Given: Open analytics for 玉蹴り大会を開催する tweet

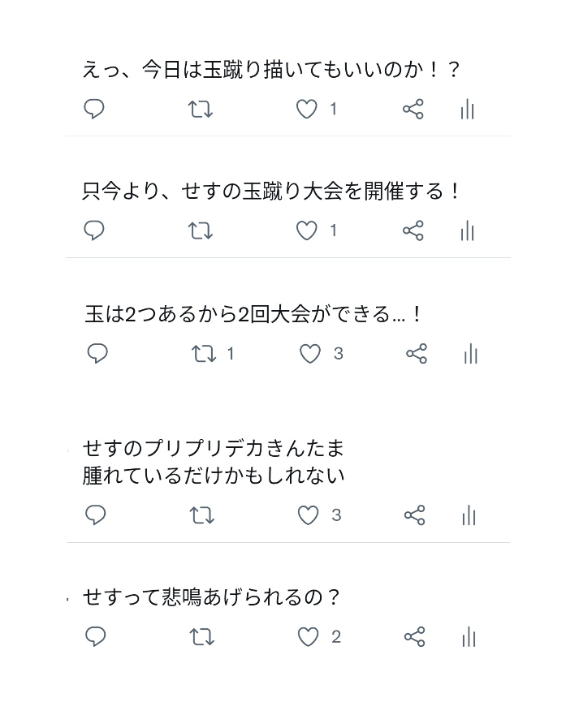Looking at the screenshot, I should [467, 231].
